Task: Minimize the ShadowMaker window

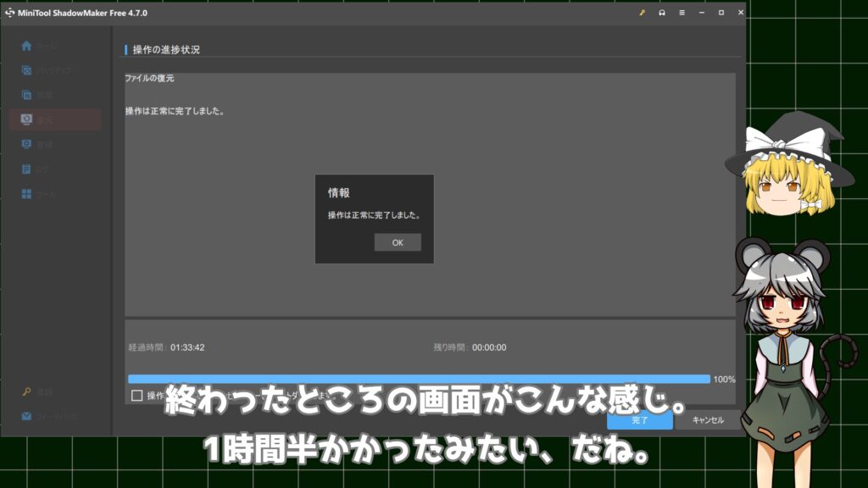Action: pos(702,13)
